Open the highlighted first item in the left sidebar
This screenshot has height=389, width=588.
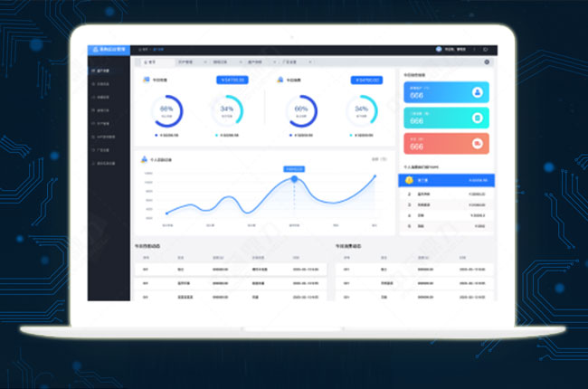107,70
